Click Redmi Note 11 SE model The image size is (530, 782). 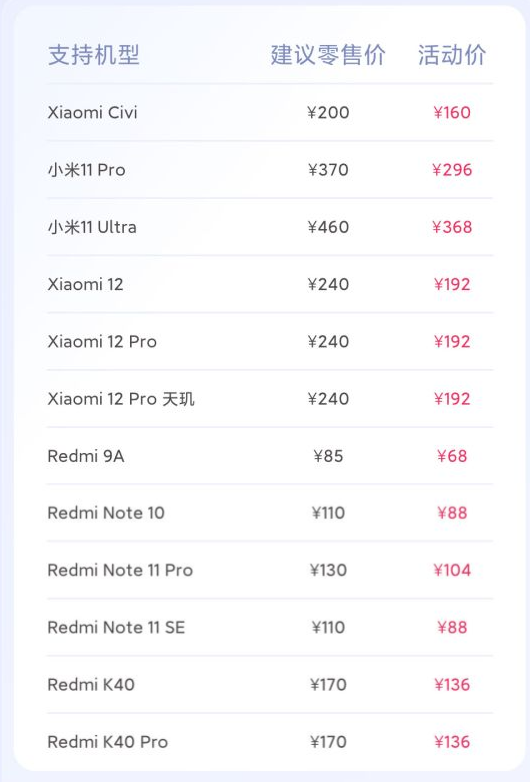(x=116, y=627)
